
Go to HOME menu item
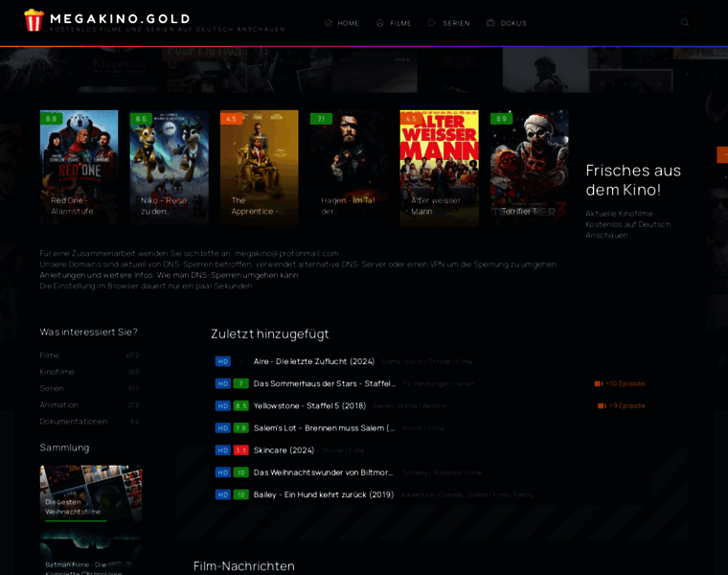tap(342, 23)
